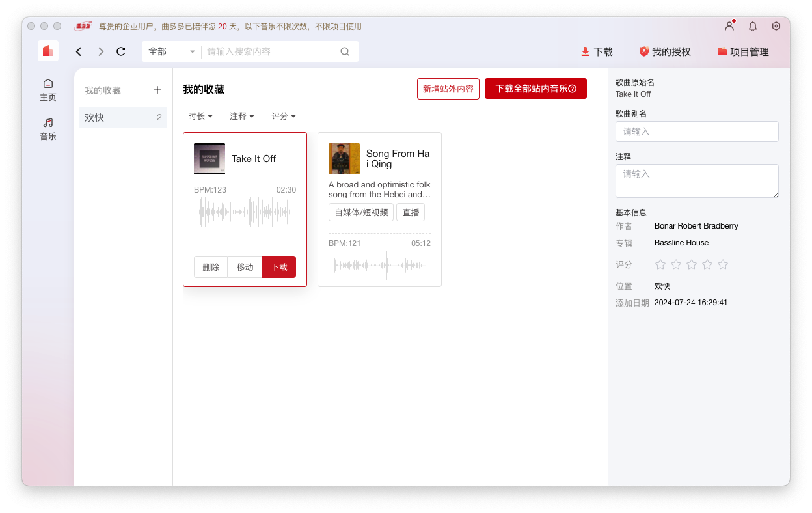Click the BPM:121 label

click(x=345, y=243)
